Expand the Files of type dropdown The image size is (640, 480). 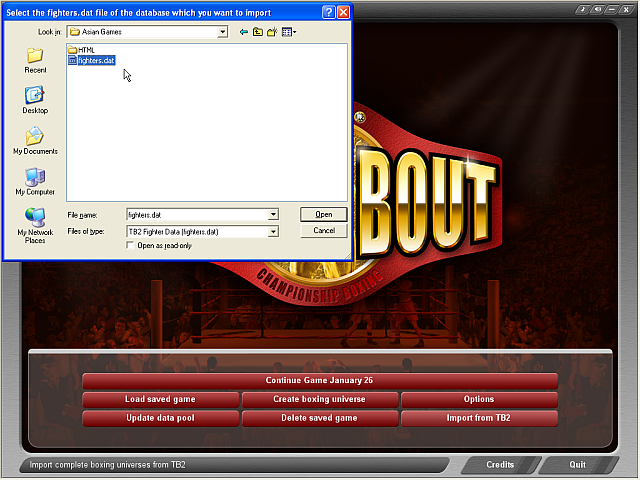[x=273, y=232]
